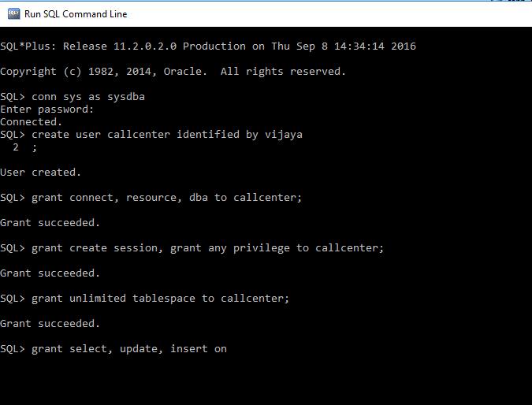Click the "User created." message
Image resolution: width=532 pixels, height=405 pixels.
point(40,173)
